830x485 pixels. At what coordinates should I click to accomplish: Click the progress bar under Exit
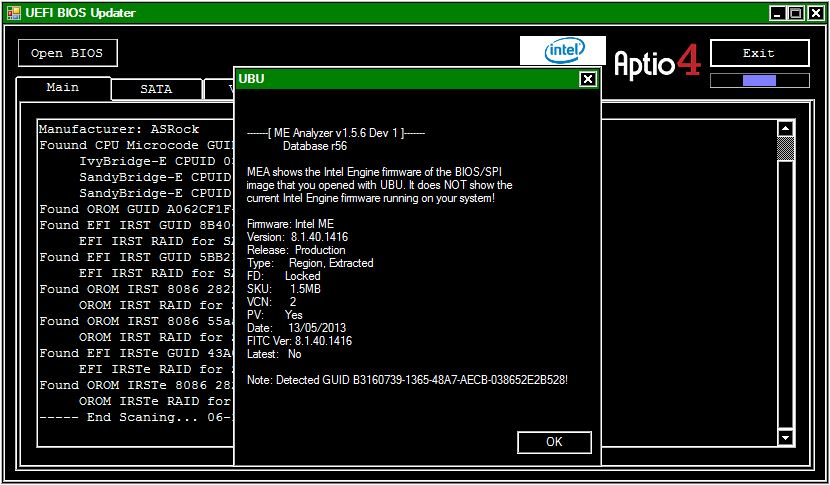(760, 80)
